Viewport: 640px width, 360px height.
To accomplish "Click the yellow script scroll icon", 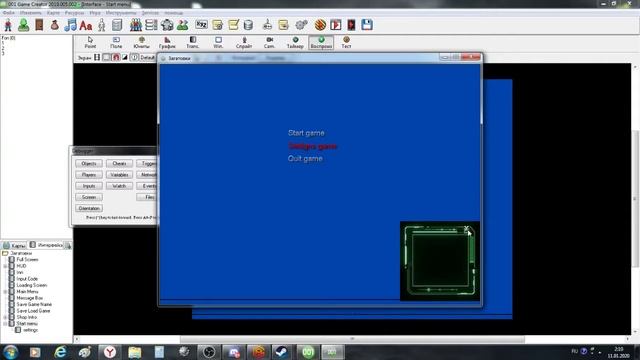I will click(x=233, y=25).
